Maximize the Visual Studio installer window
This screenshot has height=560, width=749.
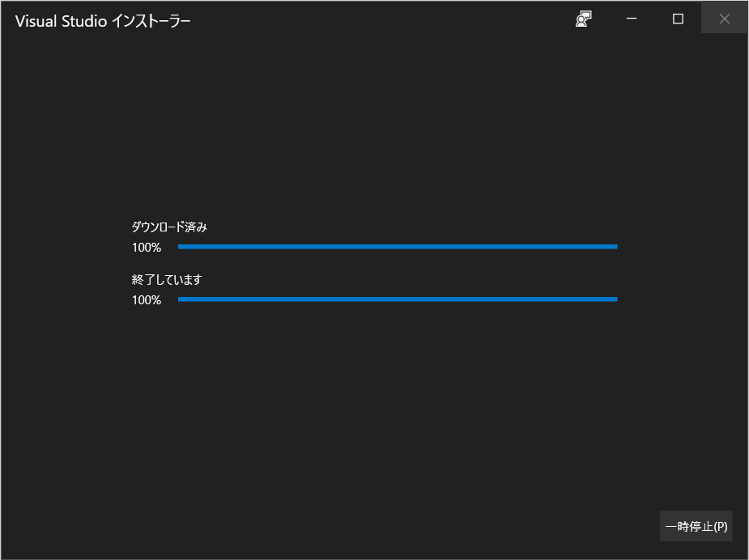pyautogui.click(x=678, y=18)
